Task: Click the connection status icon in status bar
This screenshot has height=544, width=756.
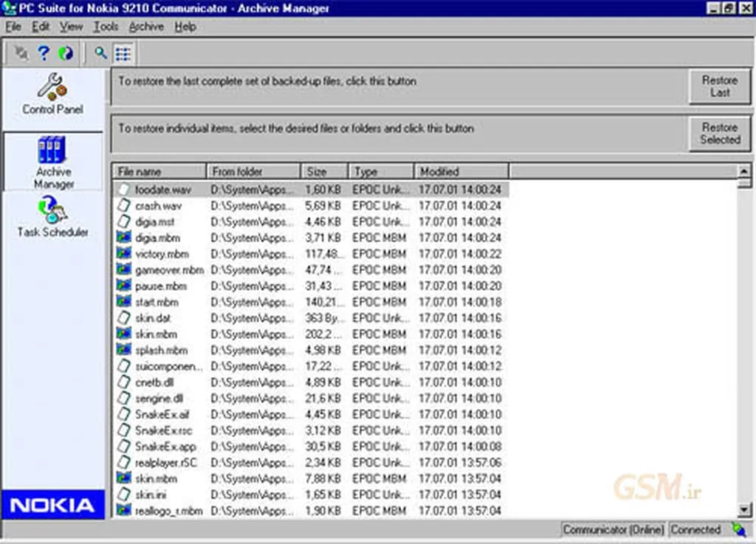Action: pyautogui.click(x=738, y=529)
